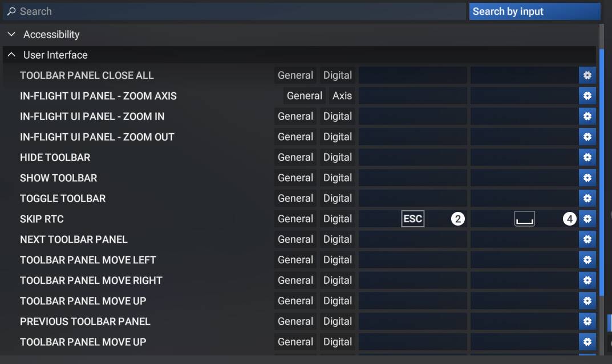Screen dimensions: 612x364
Task: Click gear icon for HIDE TOOLBAR row
Action: pos(587,157)
